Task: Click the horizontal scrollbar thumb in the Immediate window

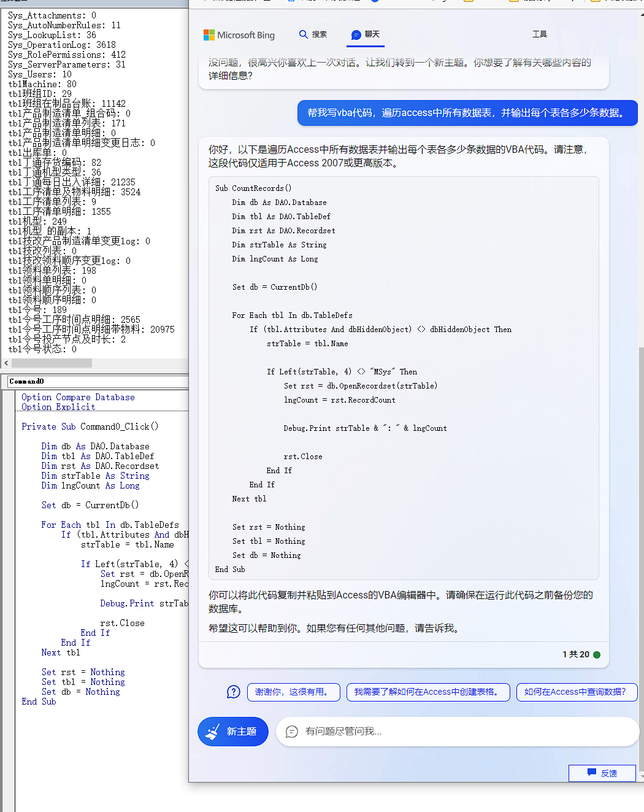Action: pyautogui.click(x=52, y=363)
